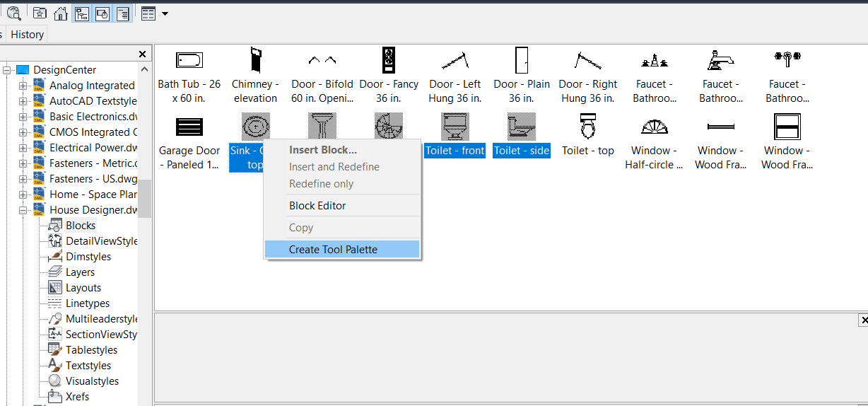Open the Views dropdown arrow
Viewport: 868px width, 406px height.
coord(165,13)
